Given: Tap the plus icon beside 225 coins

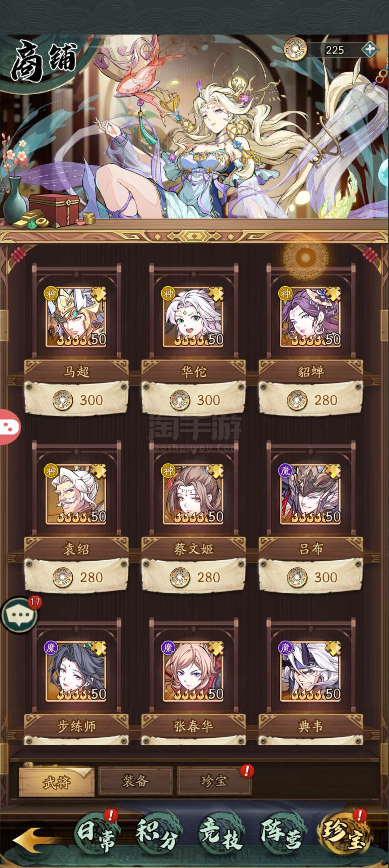Looking at the screenshot, I should pyautogui.click(x=370, y=49).
